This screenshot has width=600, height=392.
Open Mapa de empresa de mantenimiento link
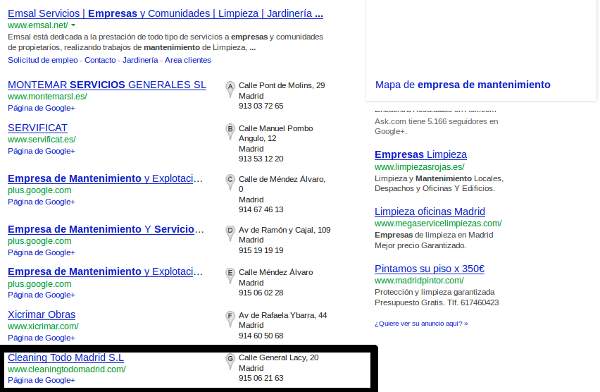[x=463, y=85]
